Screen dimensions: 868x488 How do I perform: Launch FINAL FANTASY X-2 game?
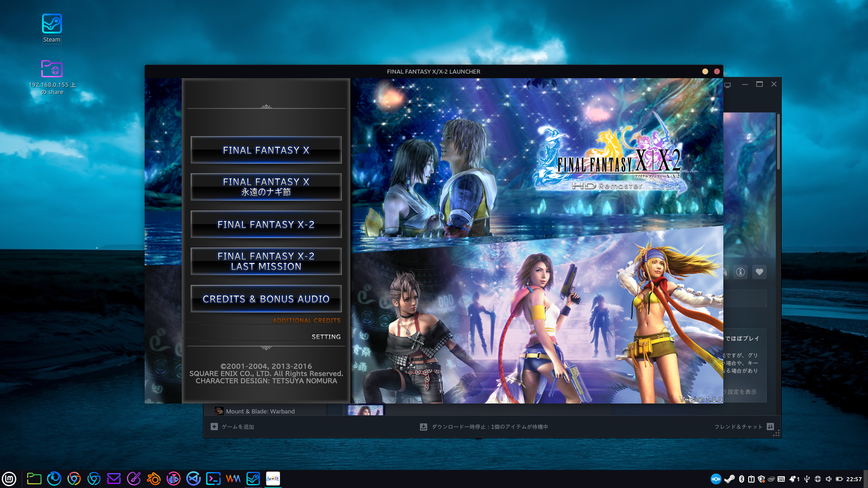click(x=266, y=225)
